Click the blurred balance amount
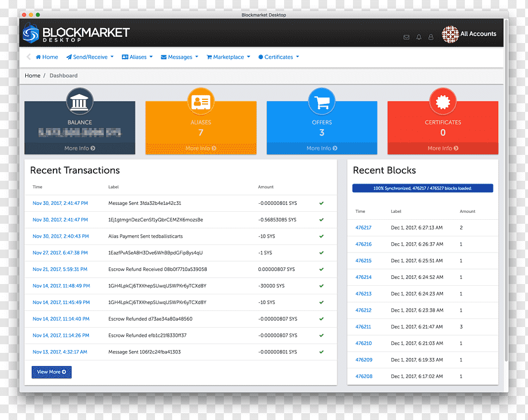528x420 pixels. click(79, 133)
